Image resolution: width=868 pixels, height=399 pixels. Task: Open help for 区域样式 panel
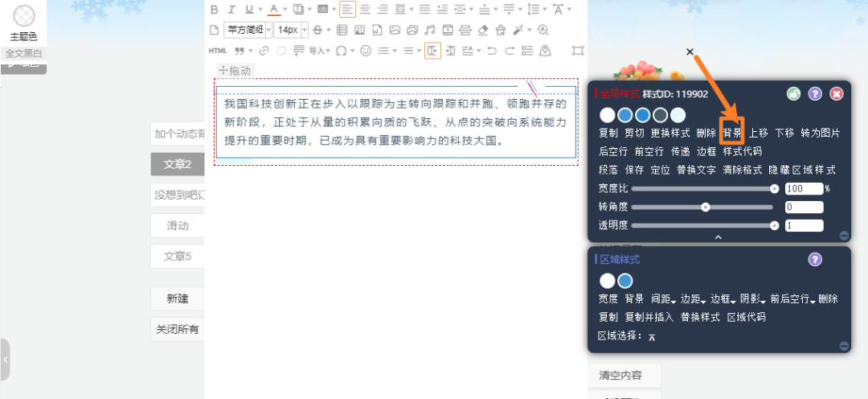pyautogui.click(x=815, y=259)
